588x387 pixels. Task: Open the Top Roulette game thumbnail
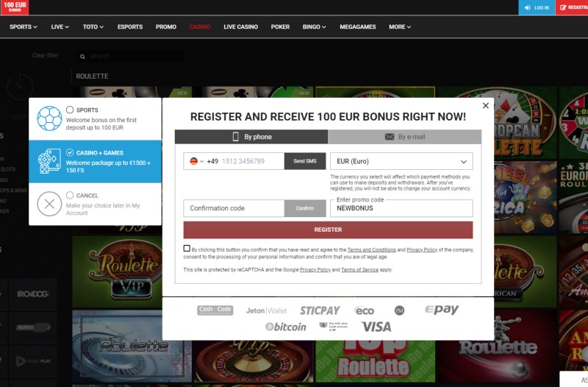tap(375, 361)
